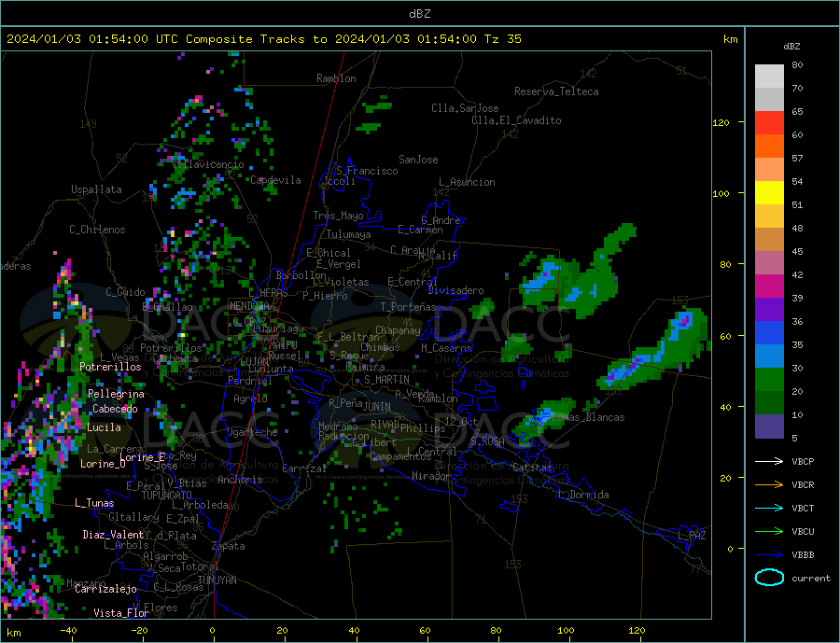Select the bright green 30 dBZ swatch
This screenshot has height=643, width=840.
[769, 380]
